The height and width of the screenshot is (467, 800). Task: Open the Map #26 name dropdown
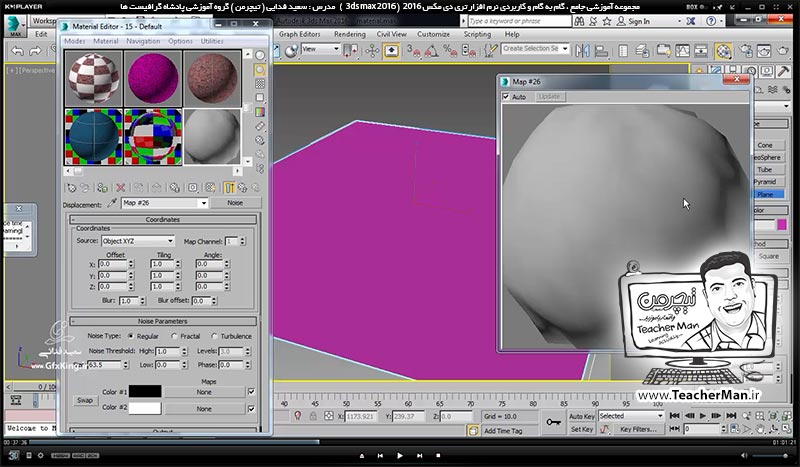(203, 203)
